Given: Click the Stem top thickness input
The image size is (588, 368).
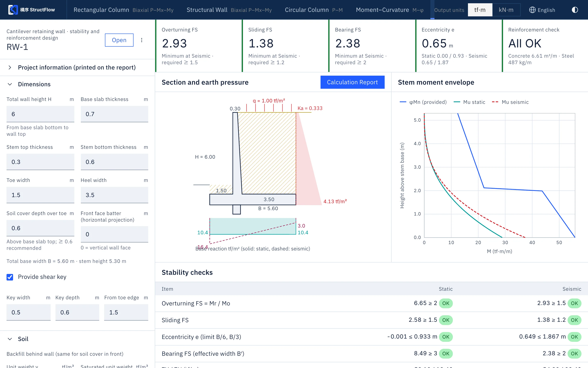Looking at the screenshot, I should pyautogui.click(x=40, y=162).
